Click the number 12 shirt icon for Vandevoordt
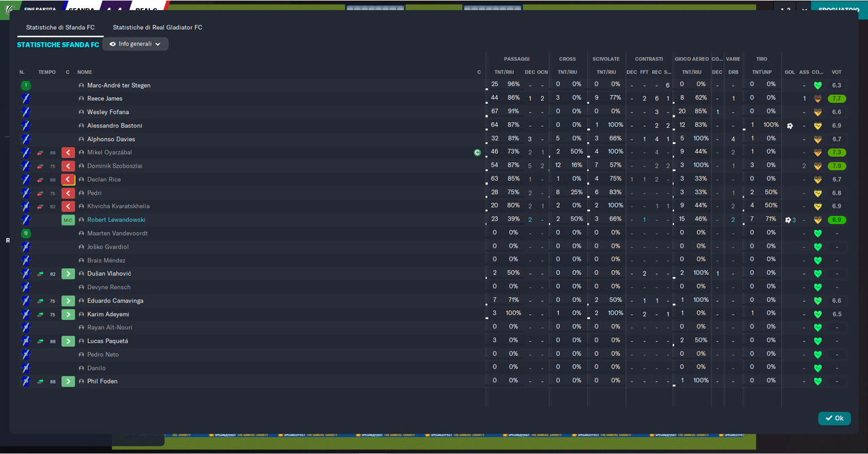This screenshot has width=868, height=454. [x=26, y=233]
